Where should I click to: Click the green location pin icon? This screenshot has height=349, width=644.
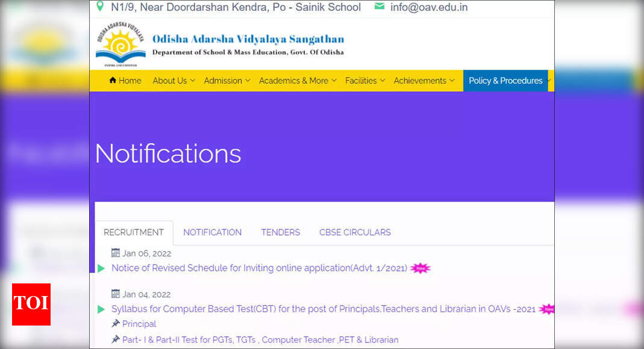[x=100, y=7]
